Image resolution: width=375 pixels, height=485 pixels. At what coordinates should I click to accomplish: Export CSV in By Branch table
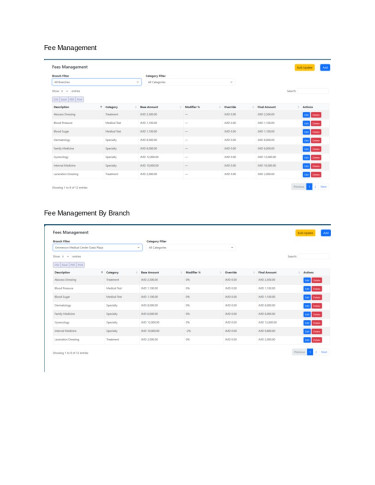pyautogui.click(x=57, y=265)
